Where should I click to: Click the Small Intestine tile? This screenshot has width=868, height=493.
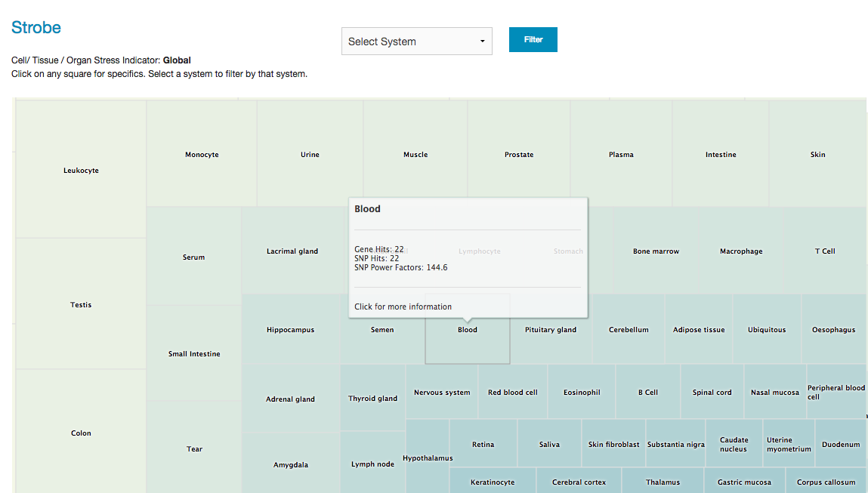coord(194,354)
